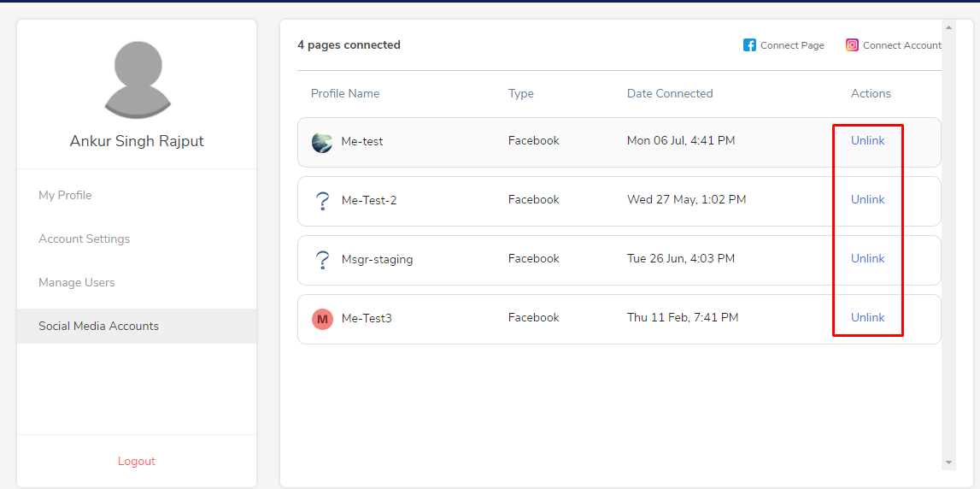
Task: Click the Instagram icon beside Connect Account
Action: [852, 45]
